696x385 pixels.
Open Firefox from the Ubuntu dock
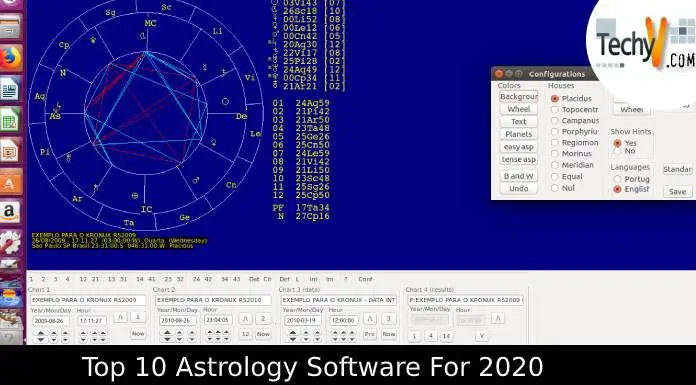point(11,58)
